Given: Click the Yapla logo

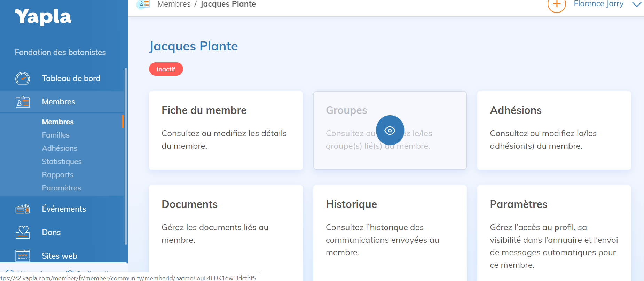Looking at the screenshot, I should point(43,17).
